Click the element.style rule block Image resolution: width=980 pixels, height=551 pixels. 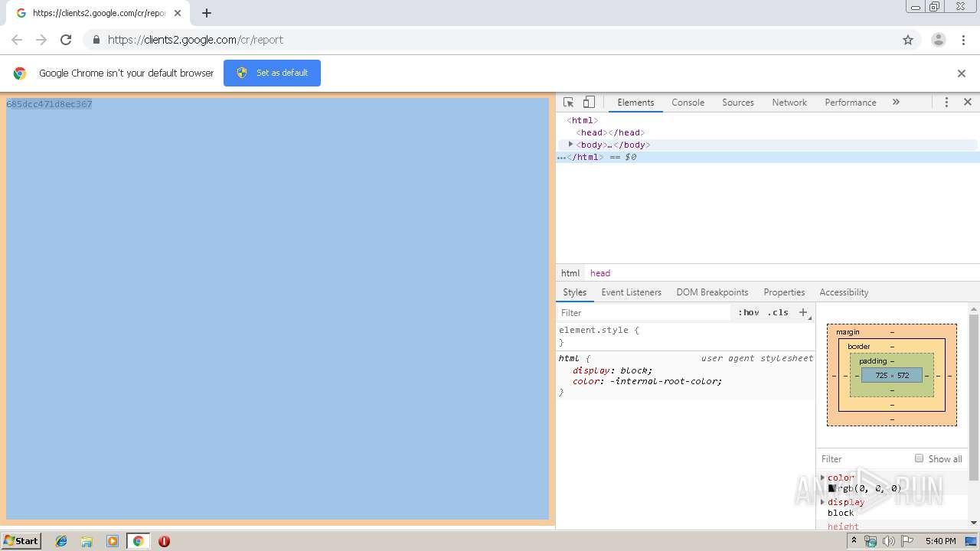coord(686,336)
